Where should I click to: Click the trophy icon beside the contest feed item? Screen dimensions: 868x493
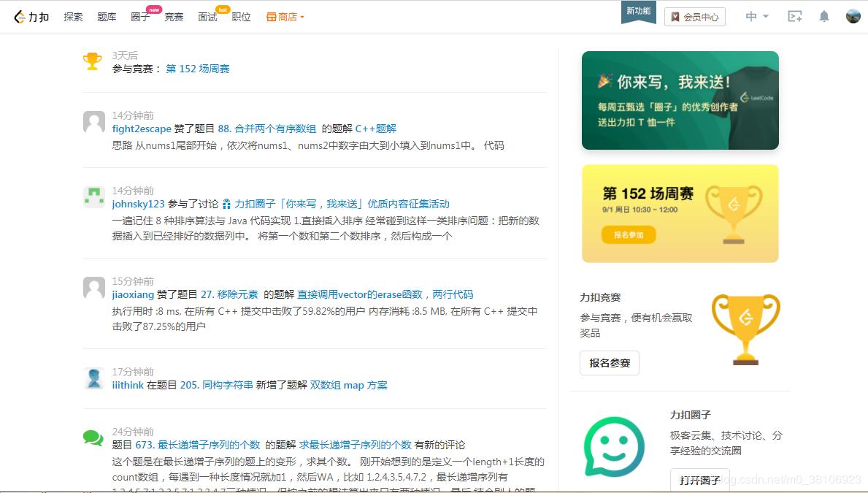[x=93, y=61]
